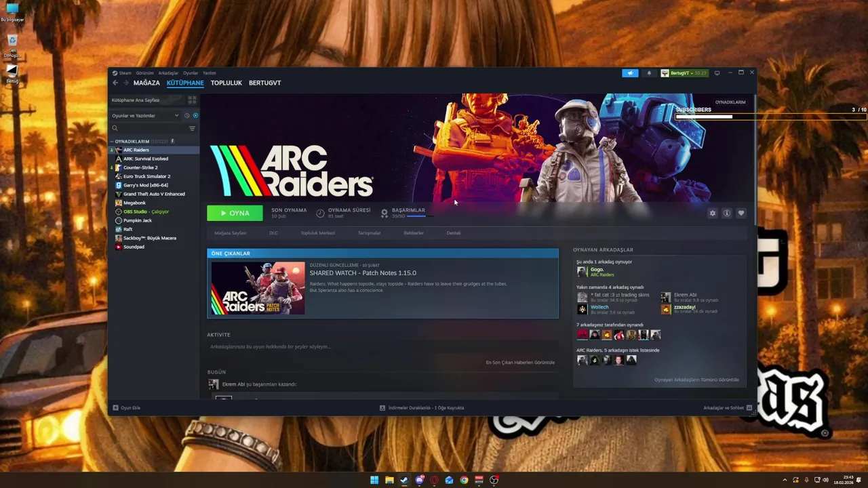Open Destek link
Viewport: 868px width, 488px height.
click(454, 233)
